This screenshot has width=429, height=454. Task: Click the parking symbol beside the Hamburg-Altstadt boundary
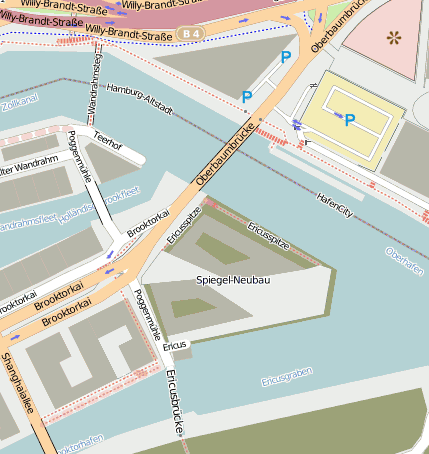point(247,97)
